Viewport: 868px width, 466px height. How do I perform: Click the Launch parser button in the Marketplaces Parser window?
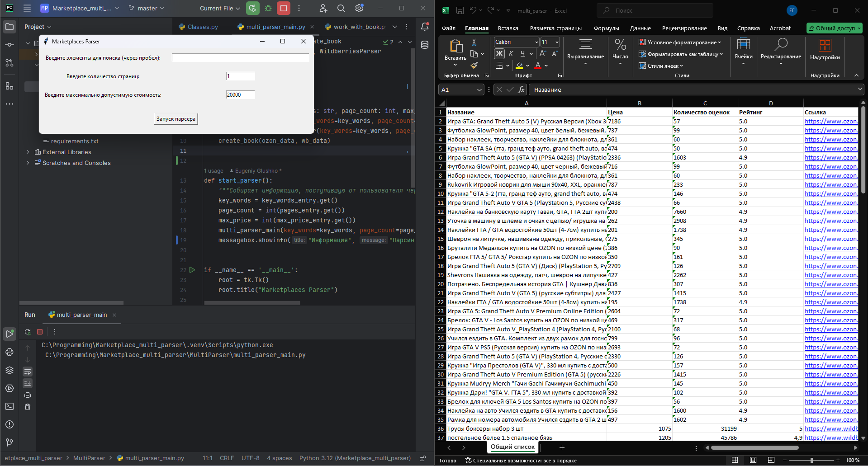(x=176, y=119)
